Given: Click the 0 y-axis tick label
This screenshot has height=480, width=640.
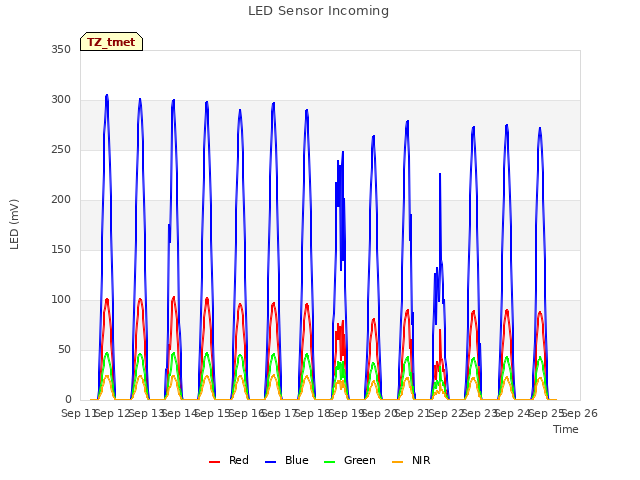Looking at the screenshot, I should (68, 399).
